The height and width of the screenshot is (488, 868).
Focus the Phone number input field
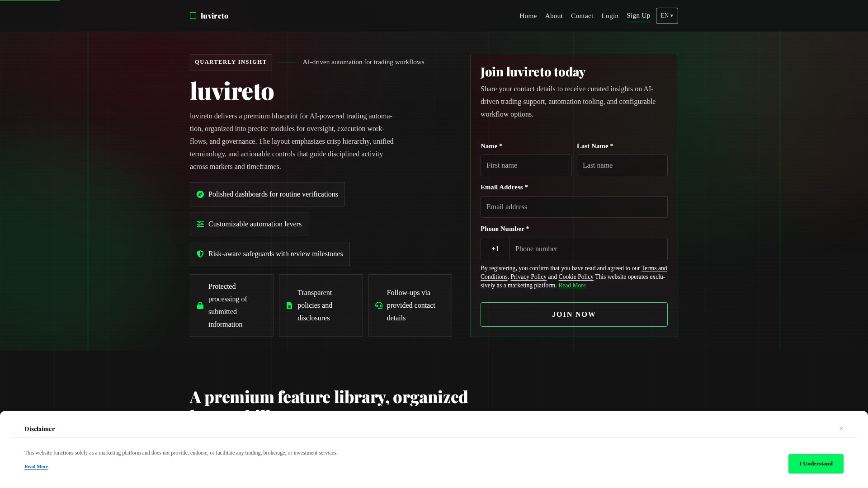pyautogui.click(x=589, y=249)
